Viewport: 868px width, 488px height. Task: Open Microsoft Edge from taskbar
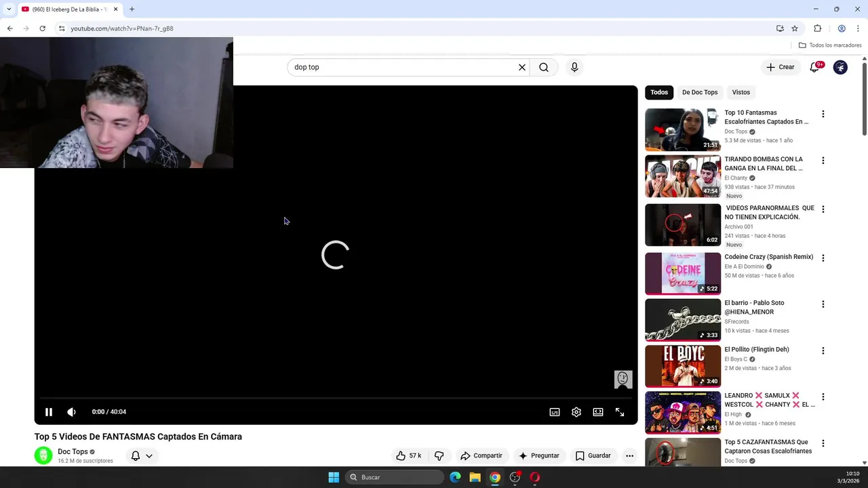[x=455, y=477]
